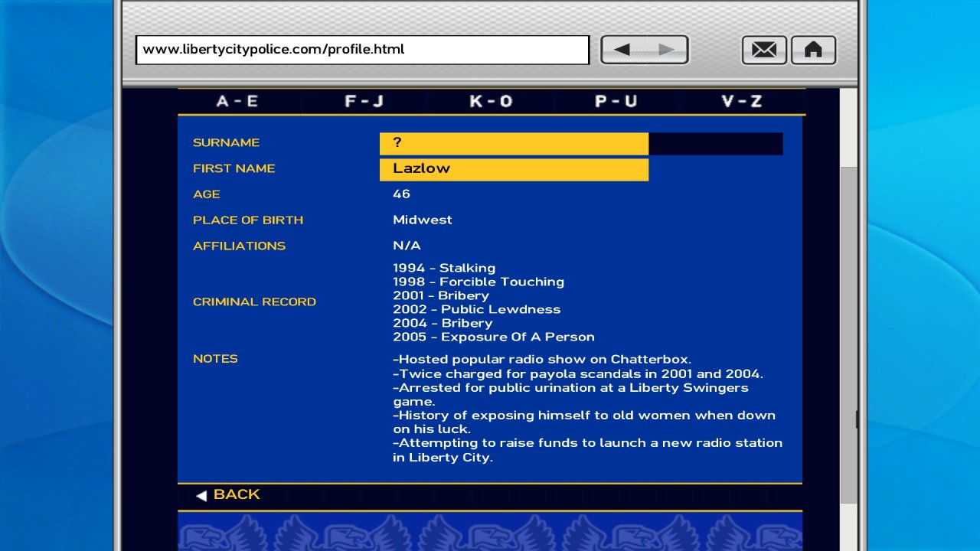Open the email envelope icon
The width and height of the screenshot is (980, 551).
[x=764, y=50]
